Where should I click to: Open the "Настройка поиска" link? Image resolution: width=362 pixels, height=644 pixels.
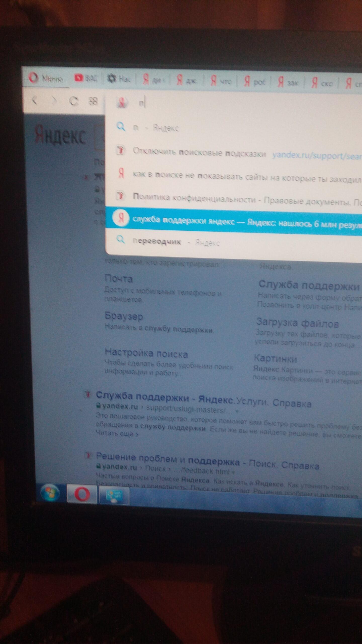(146, 353)
